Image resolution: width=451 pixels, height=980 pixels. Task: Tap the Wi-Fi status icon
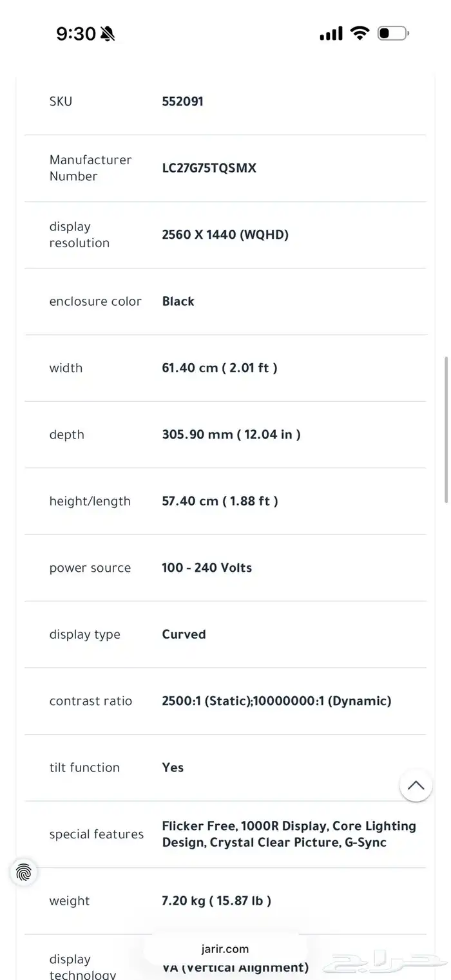(359, 33)
